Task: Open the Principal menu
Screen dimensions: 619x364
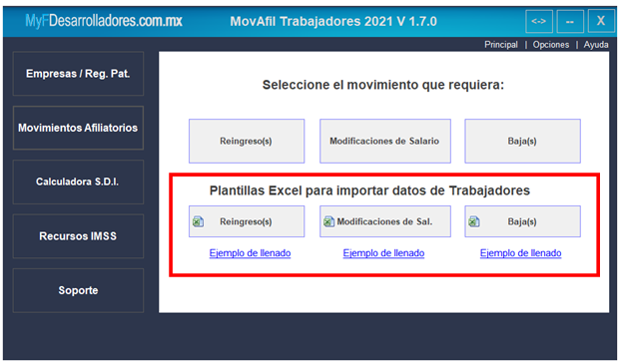Action: coord(501,45)
